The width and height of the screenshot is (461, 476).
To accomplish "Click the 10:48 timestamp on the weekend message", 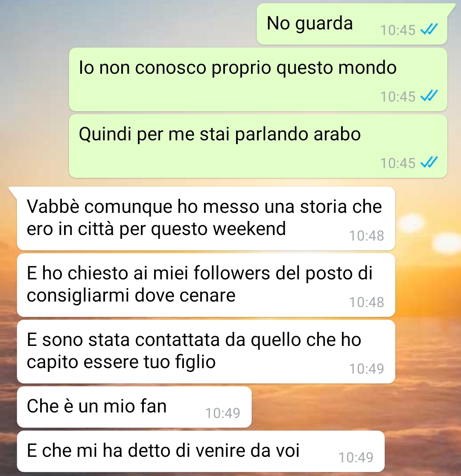I will (x=367, y=235).
